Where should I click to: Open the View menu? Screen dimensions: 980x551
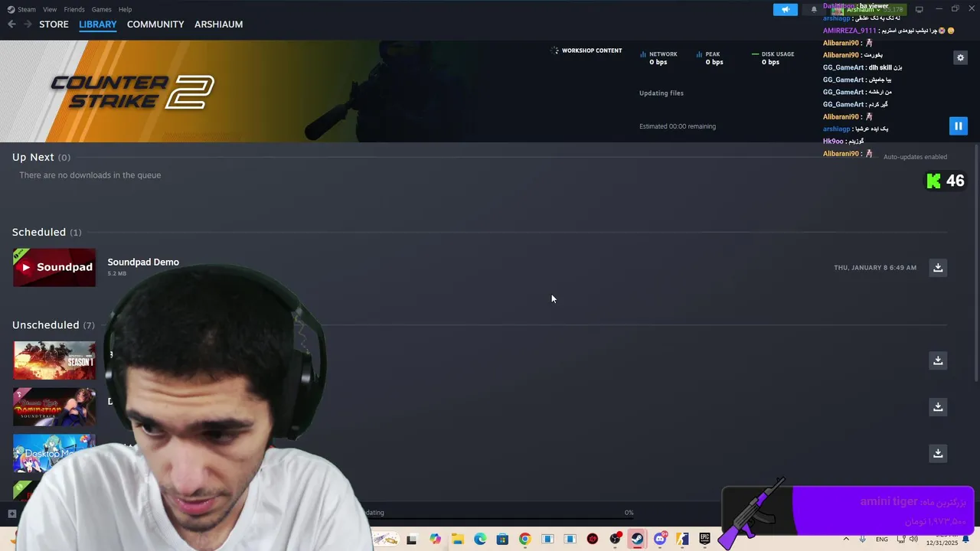50,9
